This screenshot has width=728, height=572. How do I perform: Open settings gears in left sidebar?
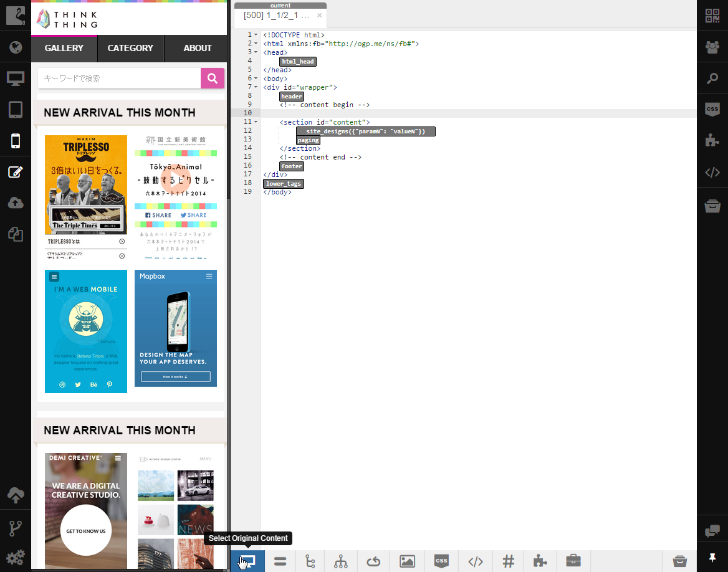(16, 556)
